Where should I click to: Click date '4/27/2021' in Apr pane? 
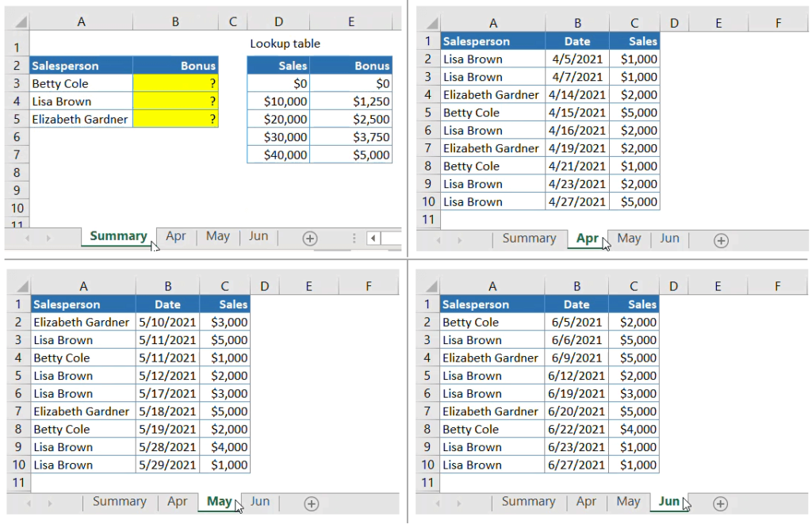(577, 201)
